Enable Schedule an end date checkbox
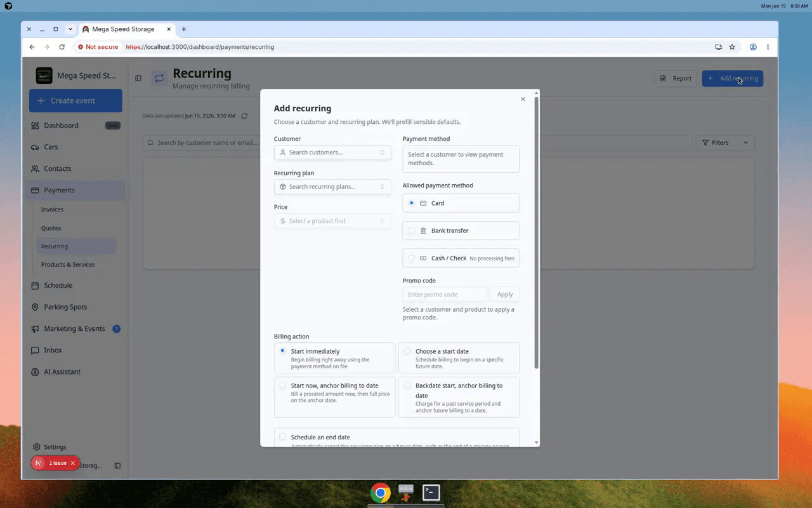This screenshot has width=812, height=508. coord(283,437)
